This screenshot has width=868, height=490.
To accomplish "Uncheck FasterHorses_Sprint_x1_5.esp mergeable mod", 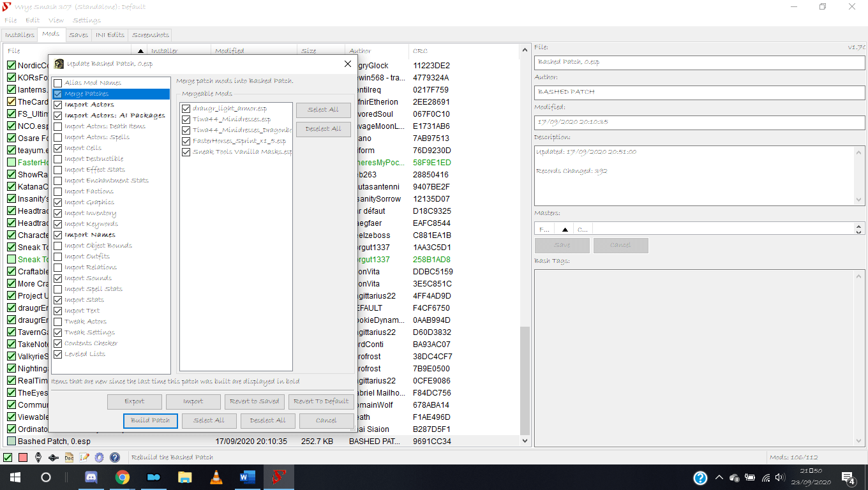I will 186,141.
